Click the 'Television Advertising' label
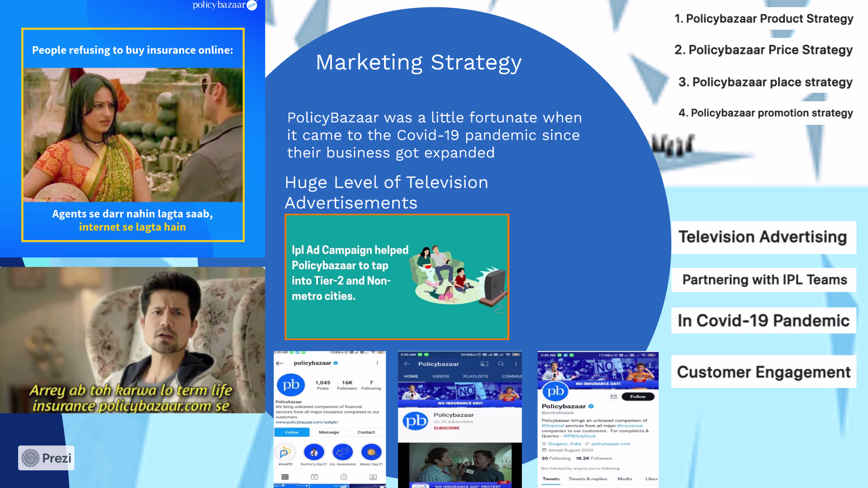The width and height of the screenshot is (868, 488). tap(764, 237)
